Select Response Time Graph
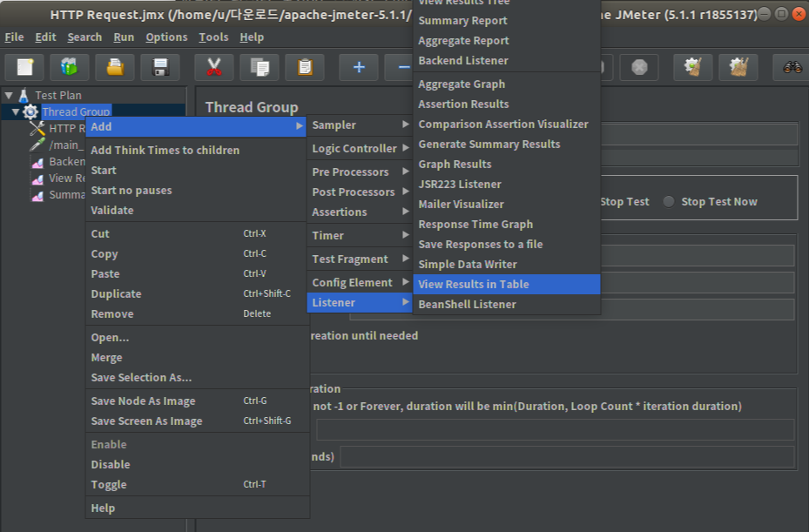Viewport: 809px width, 532px height. pyautogui.click(x=507, y=225)
